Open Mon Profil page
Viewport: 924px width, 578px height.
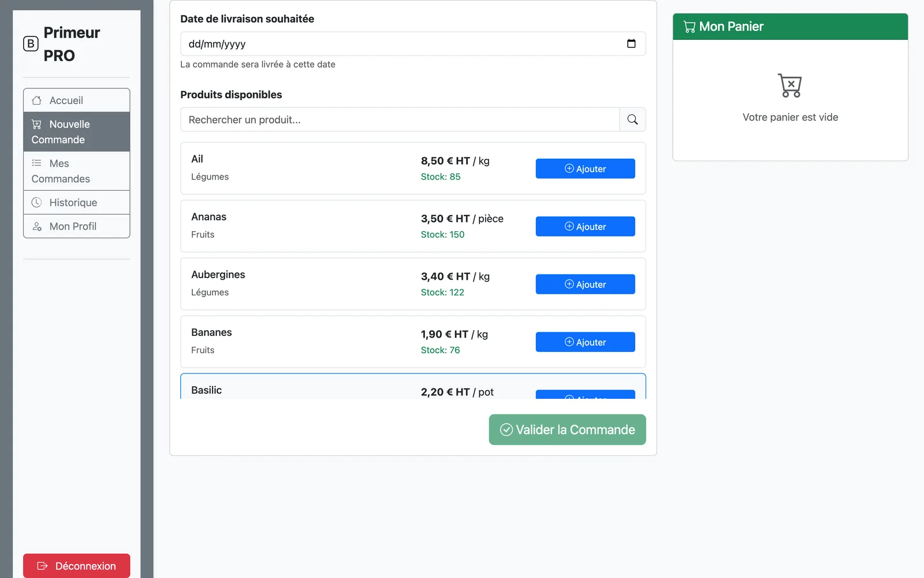76,227
